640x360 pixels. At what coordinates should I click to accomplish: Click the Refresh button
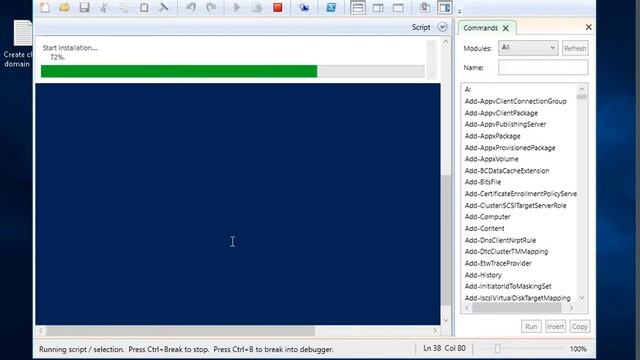575,48
